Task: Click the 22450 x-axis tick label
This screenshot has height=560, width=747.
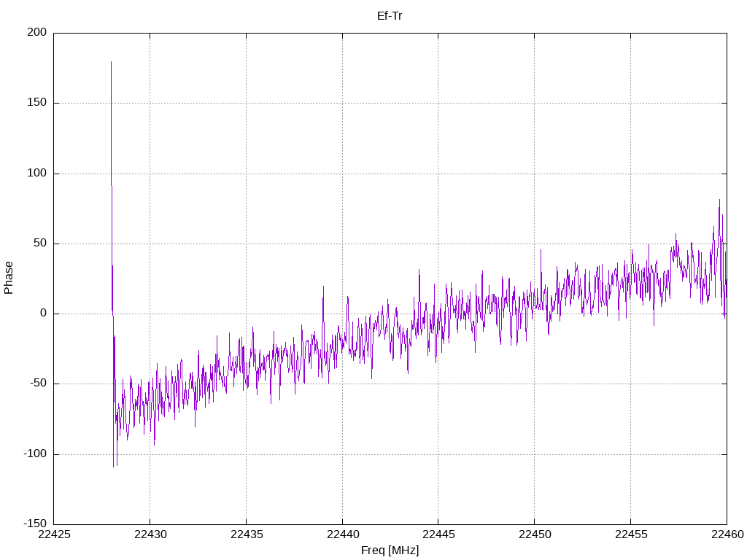Action: tap(535, 534)
